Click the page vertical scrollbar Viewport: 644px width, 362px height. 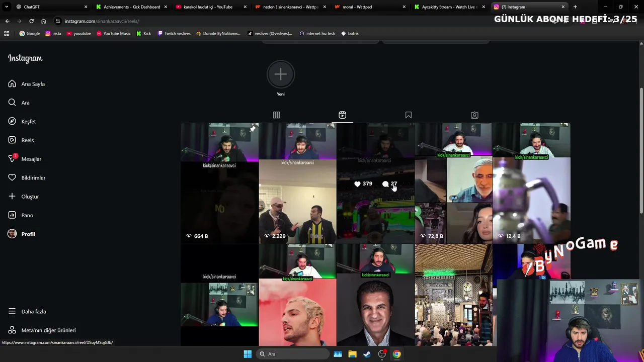coord(641,151)
